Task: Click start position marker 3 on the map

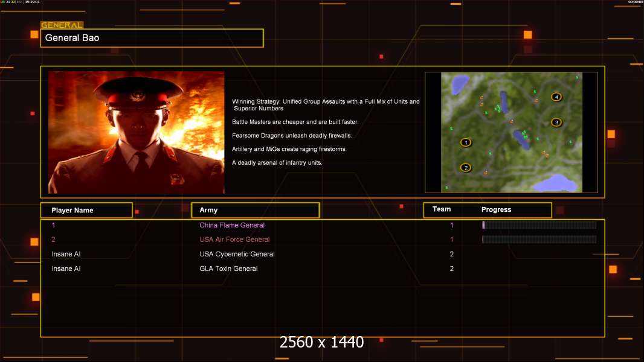Action: coord(556,122)
